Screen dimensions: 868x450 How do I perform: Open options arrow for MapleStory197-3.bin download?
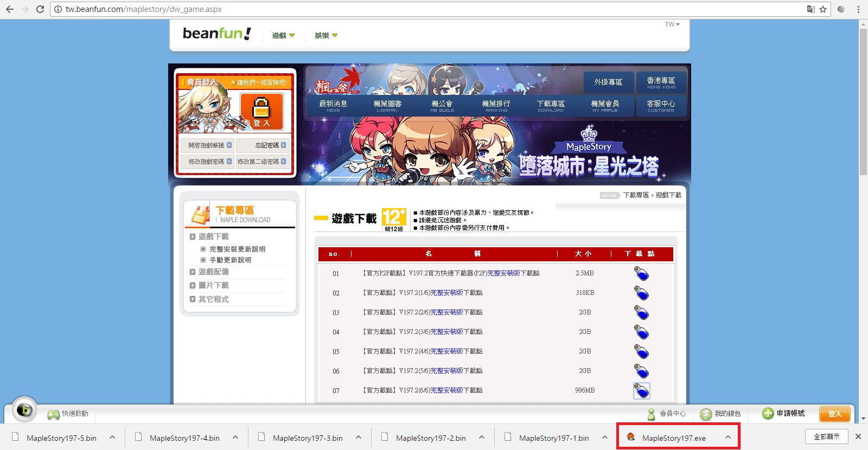coord(359,438)
